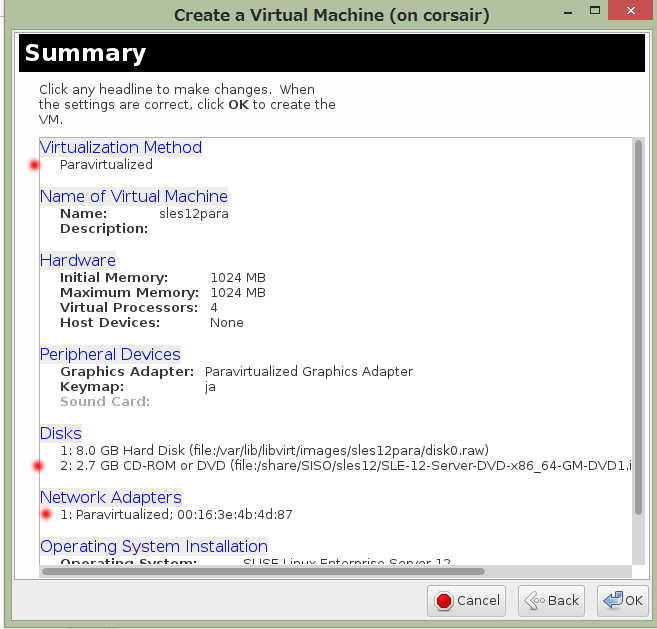
Task: Click the vertical scrollbar of the summary list
Action: [x=638, y=327]
